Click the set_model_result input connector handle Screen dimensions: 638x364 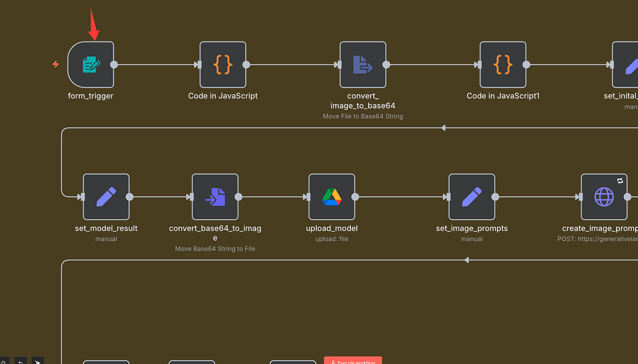pyautogui.click(x=82, y=197)
